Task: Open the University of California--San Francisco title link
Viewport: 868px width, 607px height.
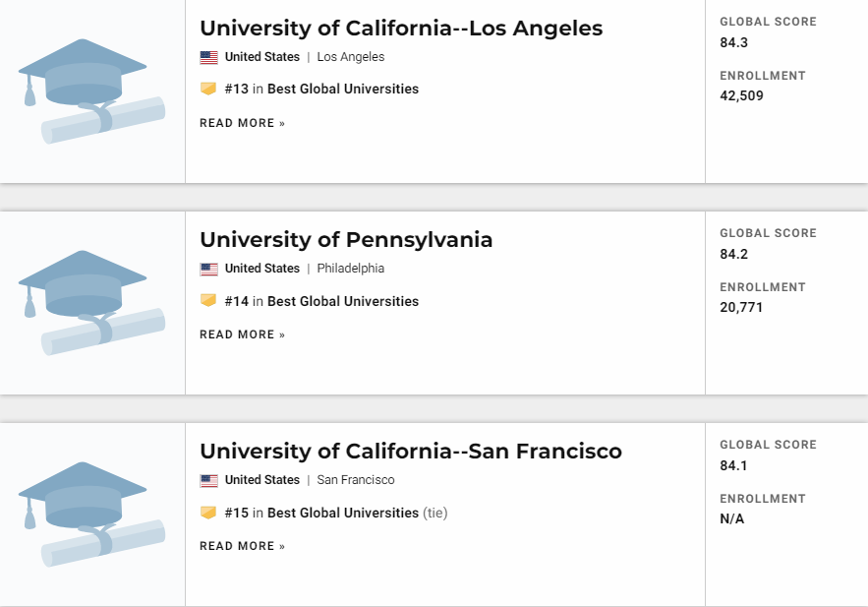Action: pyautogui.click(x=411, y=451)
